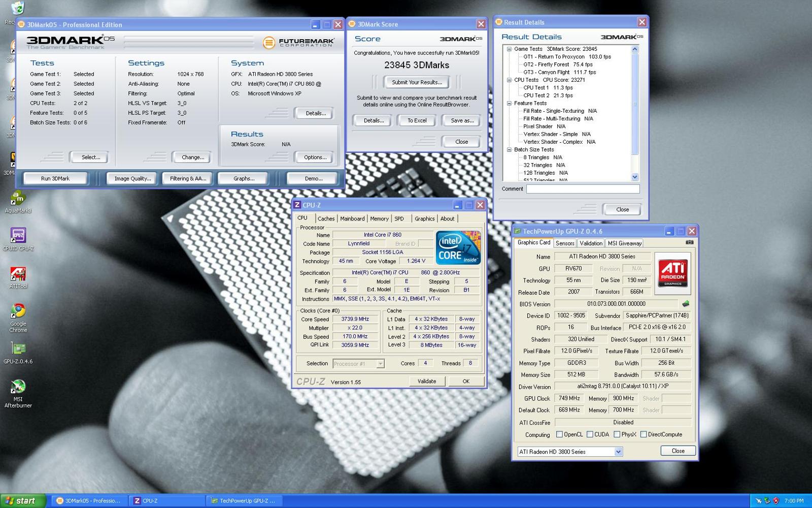Click the Result Details window title icon
Viewport: 812px width, 508px height.
pos(498,22)
